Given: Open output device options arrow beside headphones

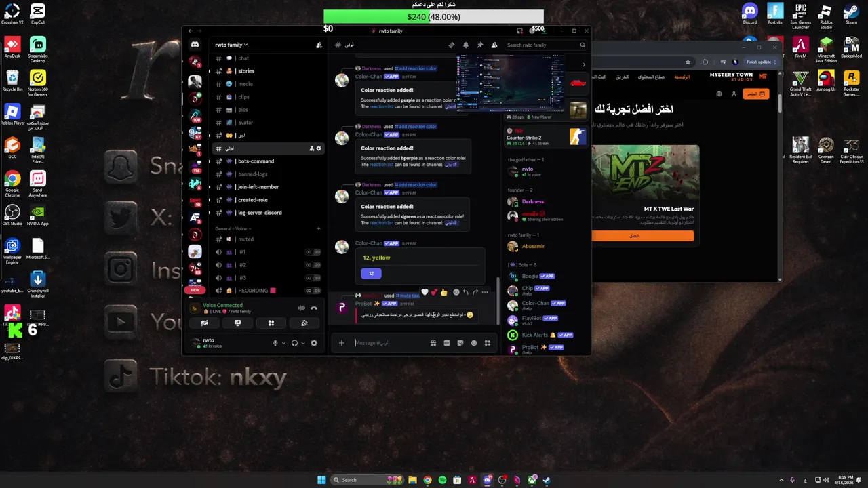Looking at the screenshot, I should coord(302,343).
